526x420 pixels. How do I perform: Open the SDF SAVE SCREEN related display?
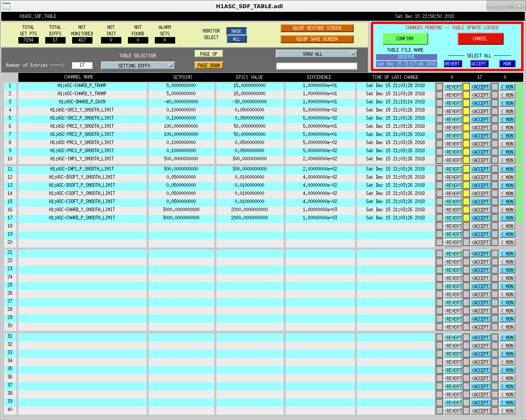pyautogui.click(x=317, y=39)
